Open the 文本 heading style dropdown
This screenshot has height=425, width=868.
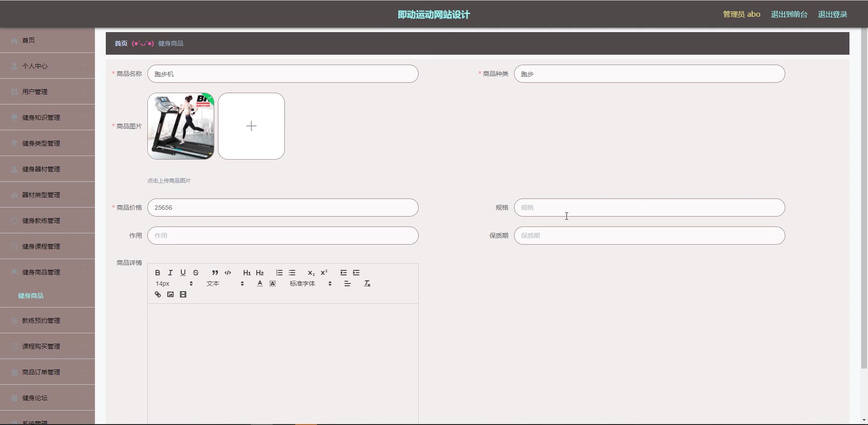(225, 283)
